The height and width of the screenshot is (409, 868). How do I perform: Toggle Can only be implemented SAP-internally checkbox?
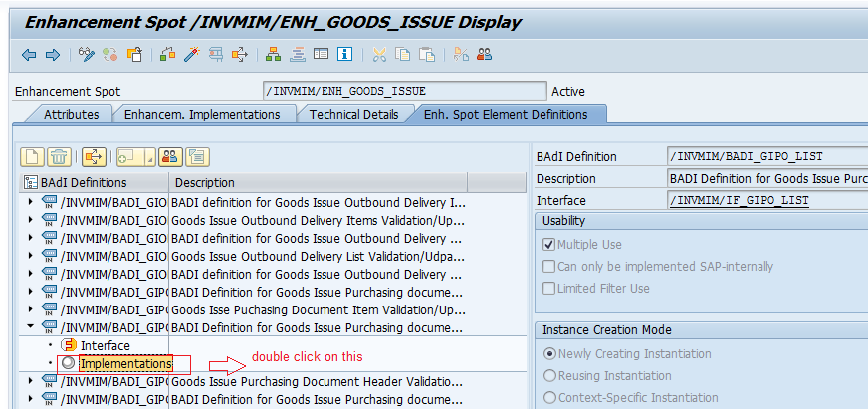pos(548,267)
